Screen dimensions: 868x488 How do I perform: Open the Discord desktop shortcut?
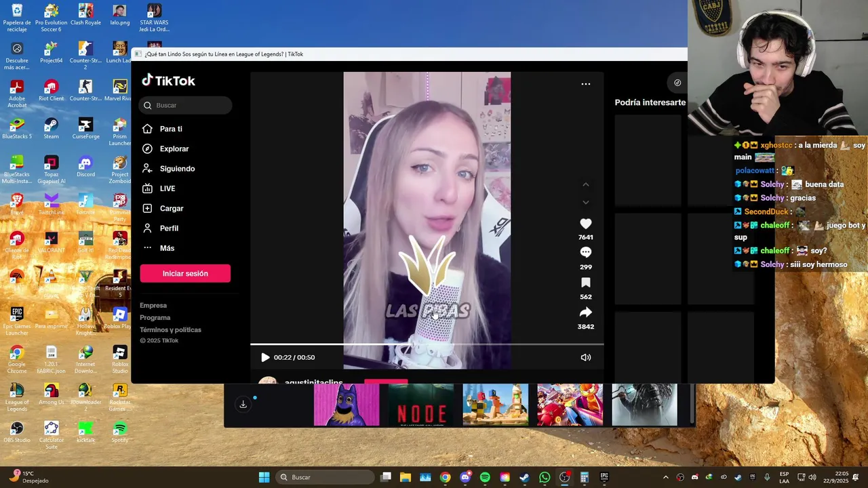pos(85,167)
